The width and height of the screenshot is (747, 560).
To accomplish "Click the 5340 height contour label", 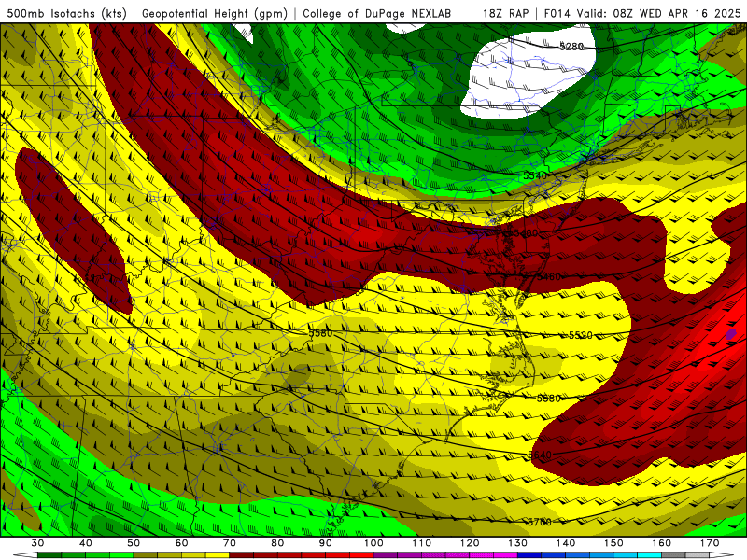I will (535, 175).
